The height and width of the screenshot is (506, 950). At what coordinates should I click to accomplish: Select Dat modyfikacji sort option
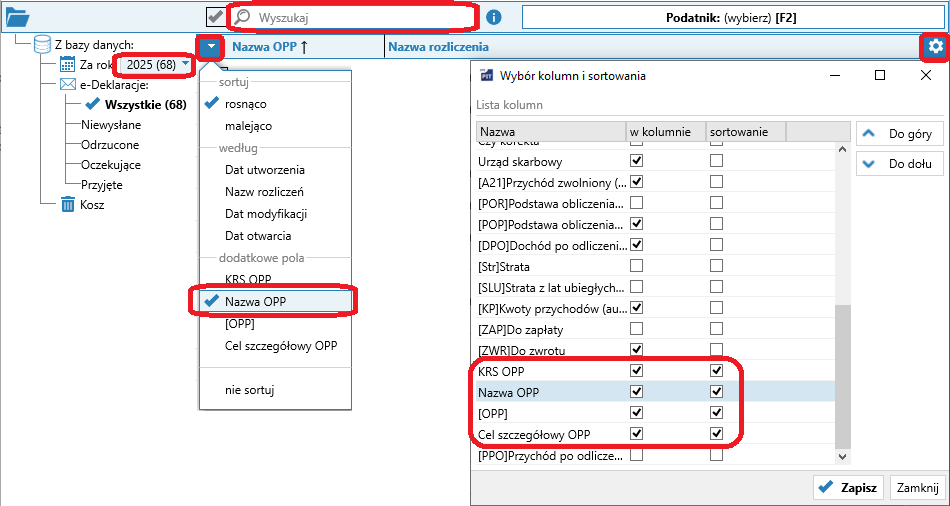[x=266, y=213]
